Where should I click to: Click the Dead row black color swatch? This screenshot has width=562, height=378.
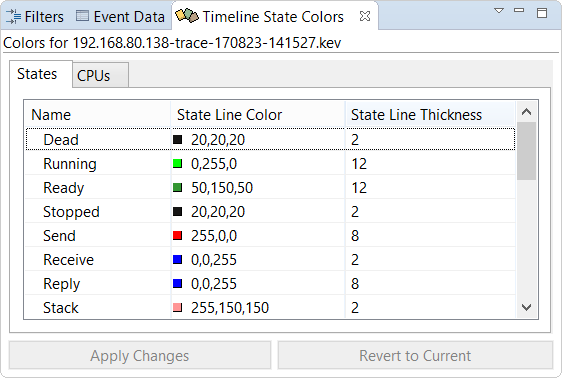tap(177, 140)
